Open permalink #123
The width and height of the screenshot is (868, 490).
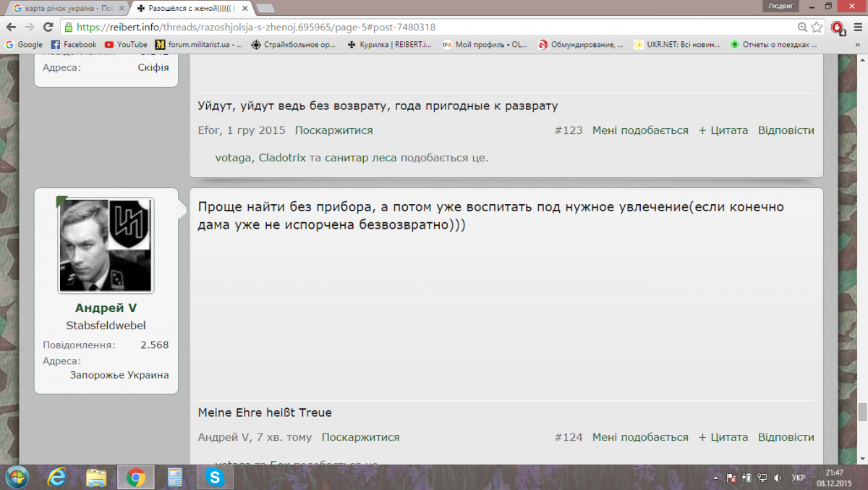[x=569, y=131]
